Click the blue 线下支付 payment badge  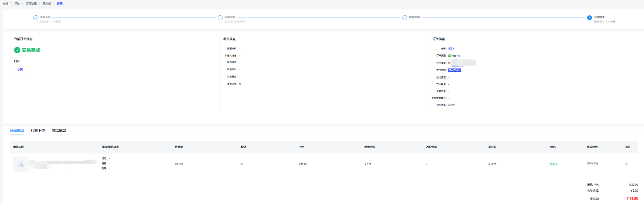pyautogui.click(x=454, y=70)
